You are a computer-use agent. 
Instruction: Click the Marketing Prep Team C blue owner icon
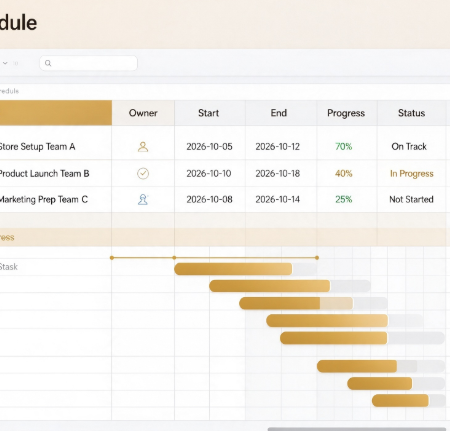click(143, 199)
